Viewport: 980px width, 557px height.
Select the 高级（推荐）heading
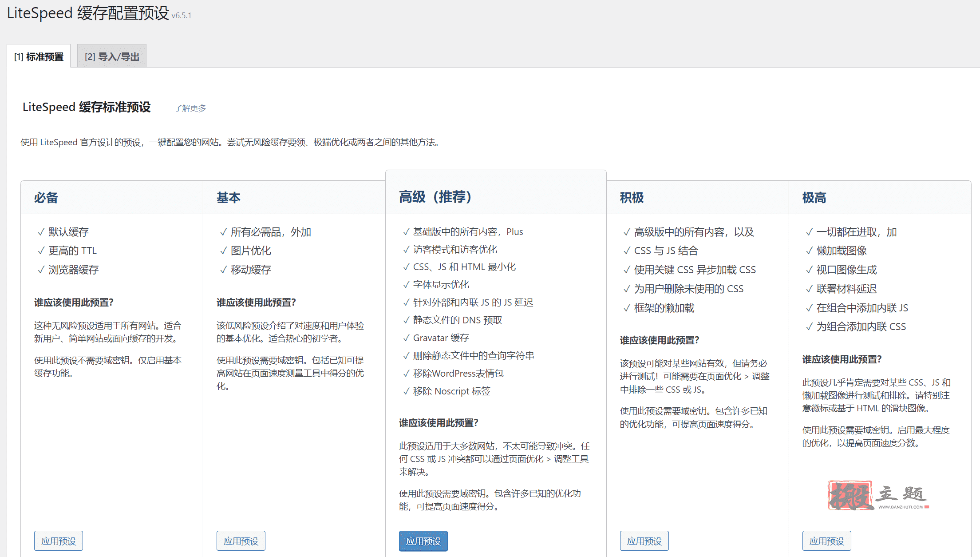click(435, 196)
